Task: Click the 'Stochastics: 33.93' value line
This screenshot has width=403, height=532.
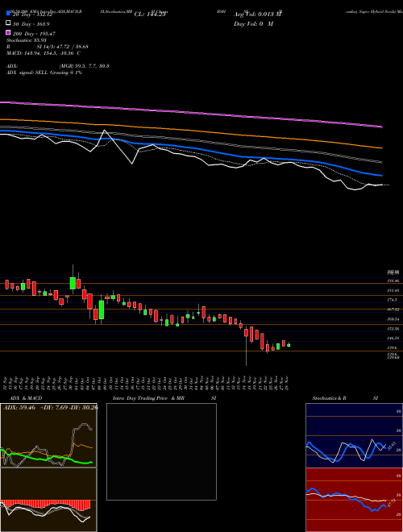Action: 27,40
